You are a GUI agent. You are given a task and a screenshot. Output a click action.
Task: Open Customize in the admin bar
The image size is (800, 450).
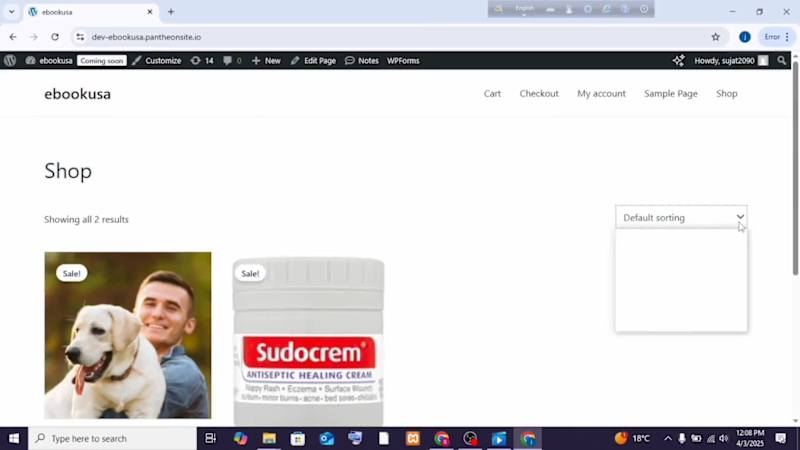(157, 60)
